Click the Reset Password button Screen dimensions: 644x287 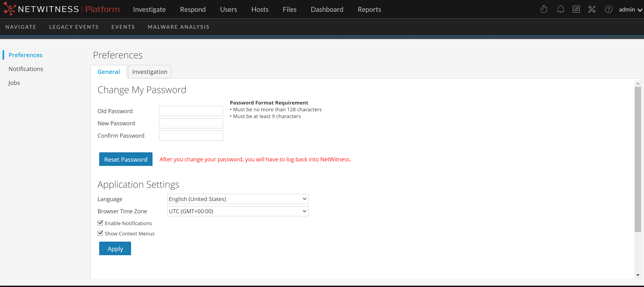coord(126,159)
